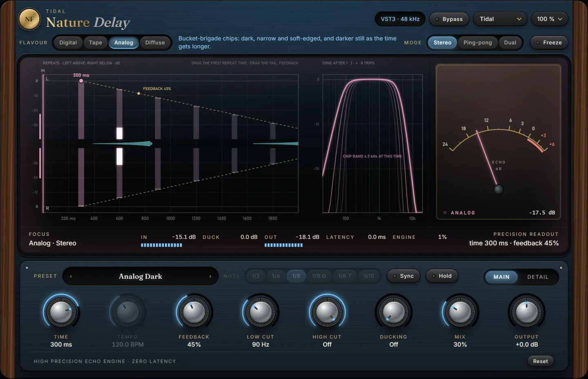
Task: Open the Tidal theme dropdown
Action: 500,19
